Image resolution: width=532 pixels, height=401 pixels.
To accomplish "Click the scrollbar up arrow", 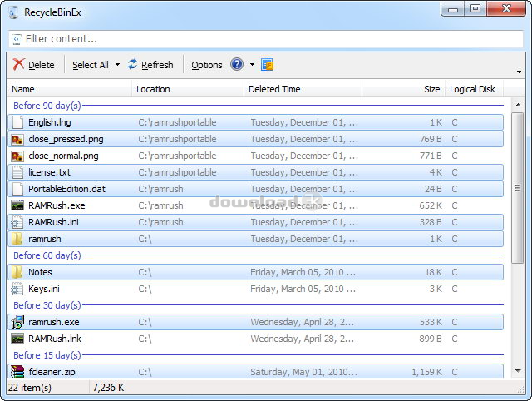I will (x=518, y=105).
